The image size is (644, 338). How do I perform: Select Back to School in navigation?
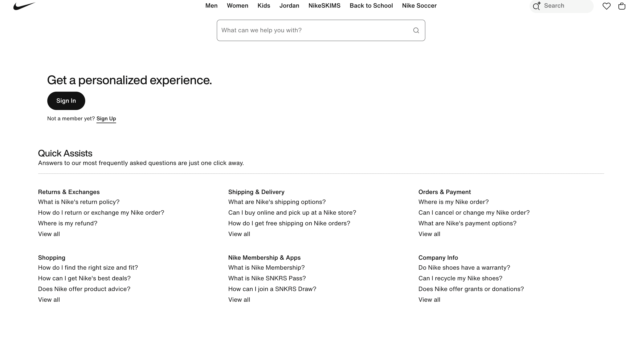click(x=371, y=6)
